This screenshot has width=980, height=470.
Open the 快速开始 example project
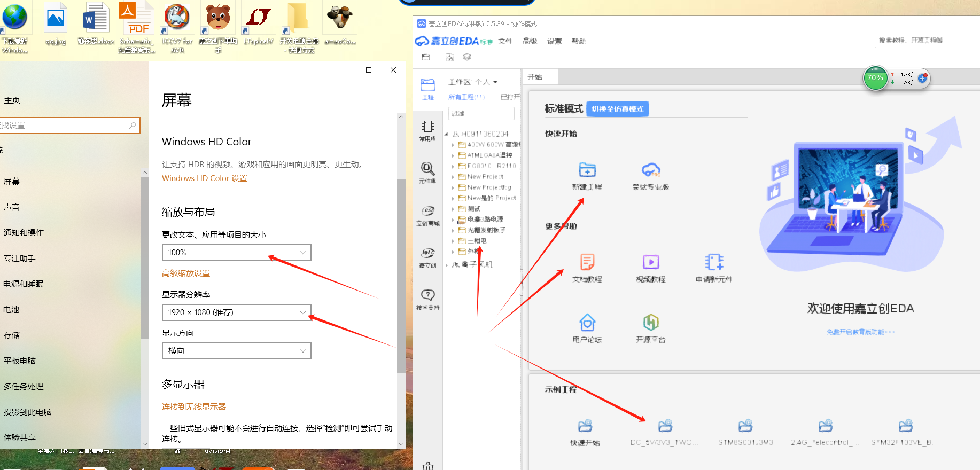point(585,426)
